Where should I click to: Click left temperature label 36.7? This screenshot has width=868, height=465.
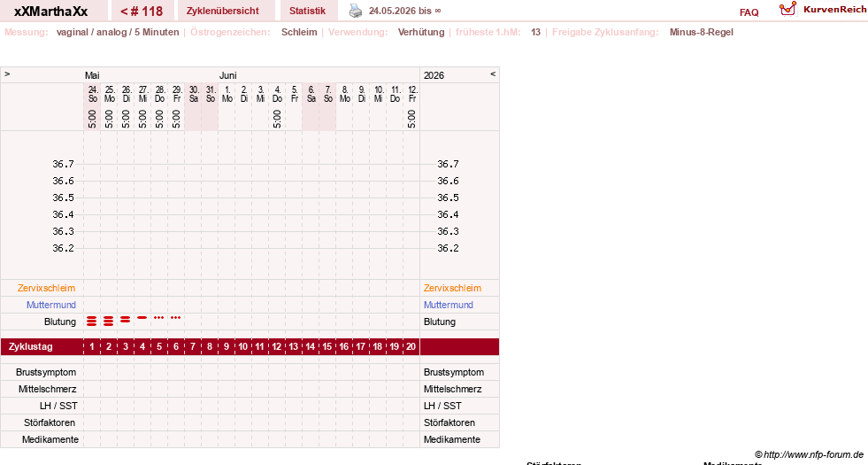63,164
